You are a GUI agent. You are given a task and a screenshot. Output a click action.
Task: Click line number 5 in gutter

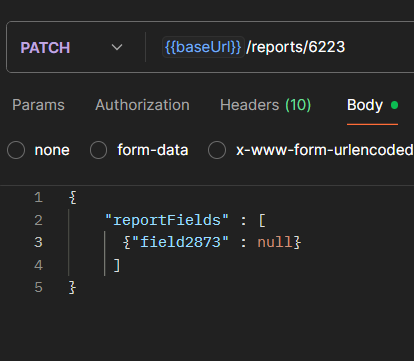(38, 287)
